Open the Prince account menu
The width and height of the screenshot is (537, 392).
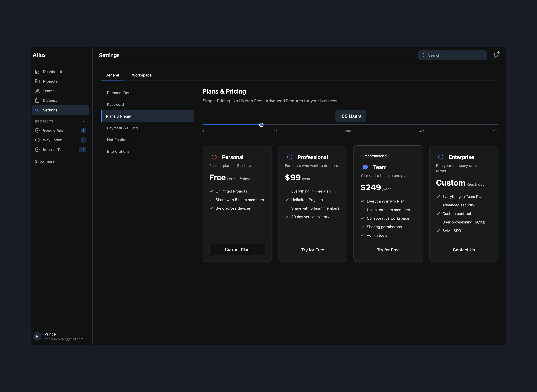pos(64,336)
